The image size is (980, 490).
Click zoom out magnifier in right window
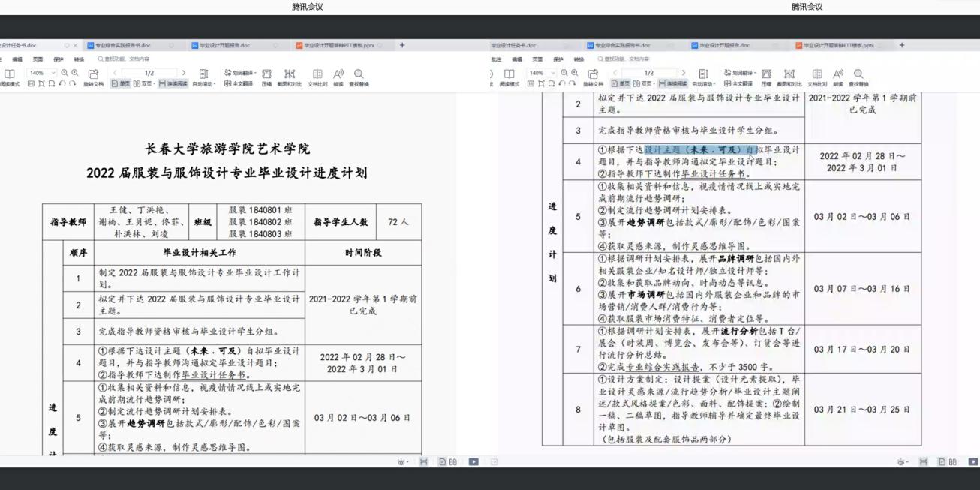point(564,73)
